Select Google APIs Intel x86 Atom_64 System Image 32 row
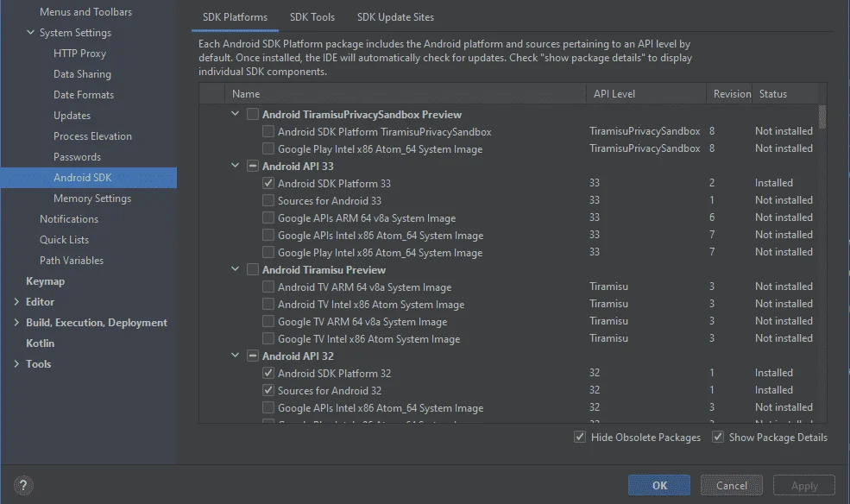This screenshot has width=850, height=504. pyautogui.click(x=508, y=407)
